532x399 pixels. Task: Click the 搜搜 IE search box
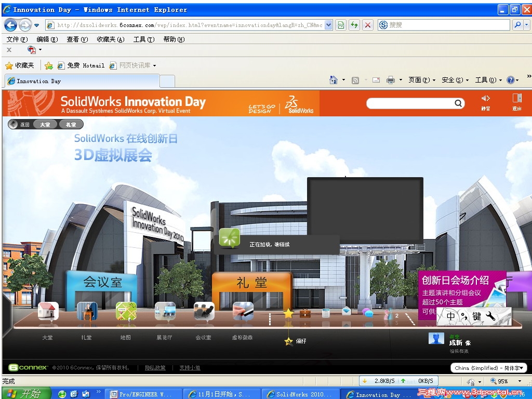[444, 25]
